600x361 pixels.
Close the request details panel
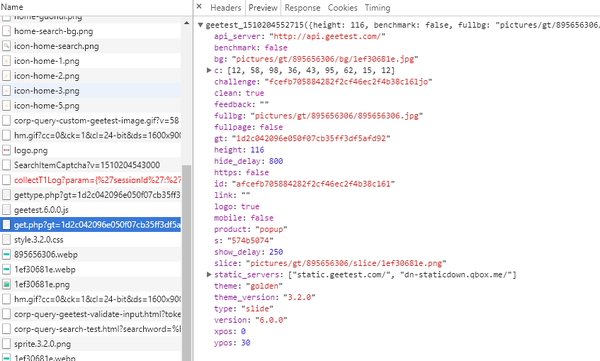click(199, 7)
